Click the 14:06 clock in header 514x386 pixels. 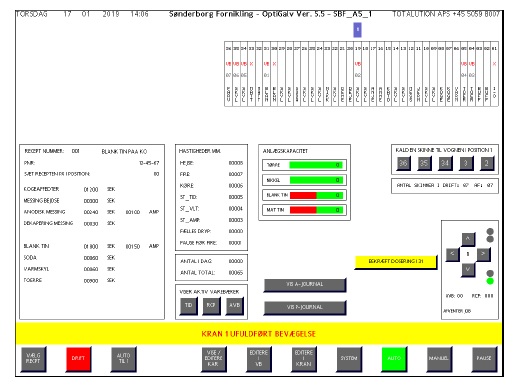click(140, 14)
